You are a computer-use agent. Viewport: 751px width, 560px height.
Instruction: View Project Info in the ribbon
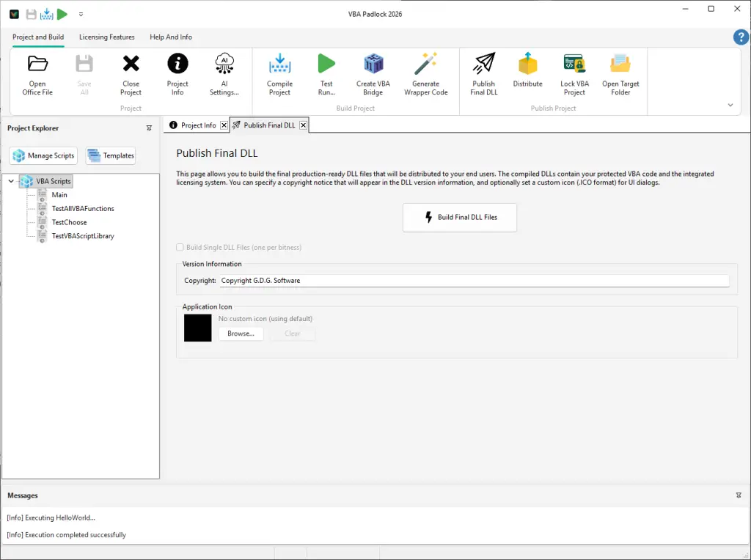(177, 73)
